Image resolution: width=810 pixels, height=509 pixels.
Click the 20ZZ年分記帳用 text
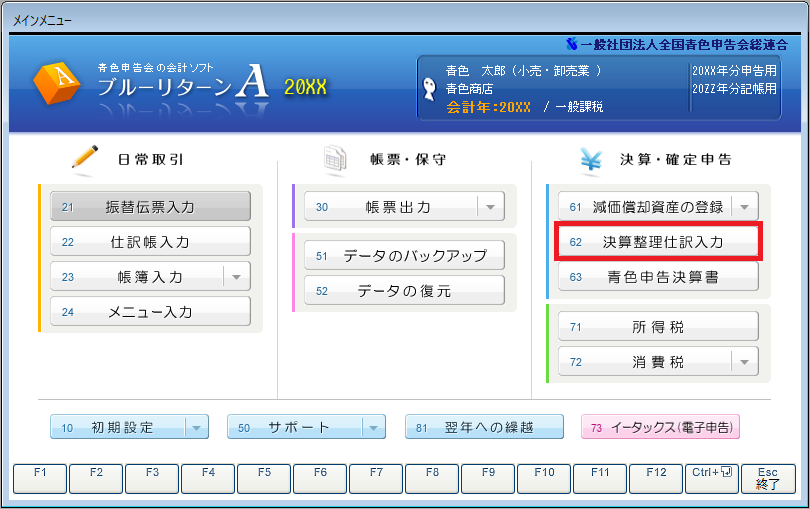(734, 88)
